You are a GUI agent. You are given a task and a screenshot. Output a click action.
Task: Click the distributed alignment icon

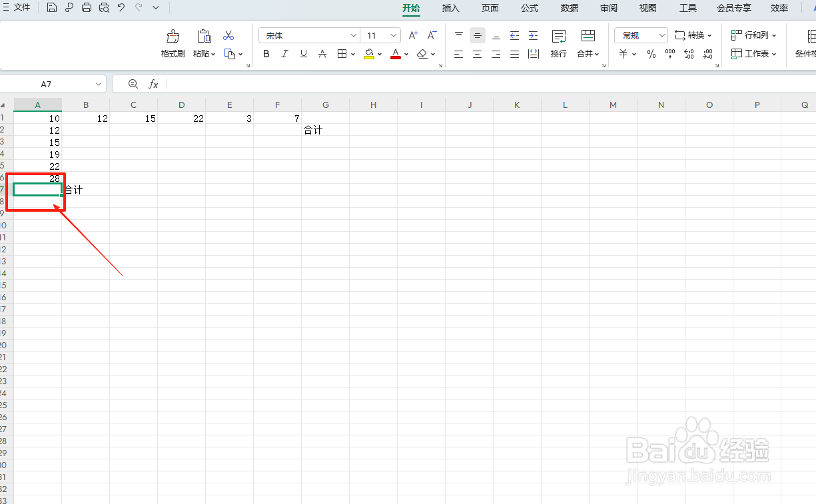point(533,54)
